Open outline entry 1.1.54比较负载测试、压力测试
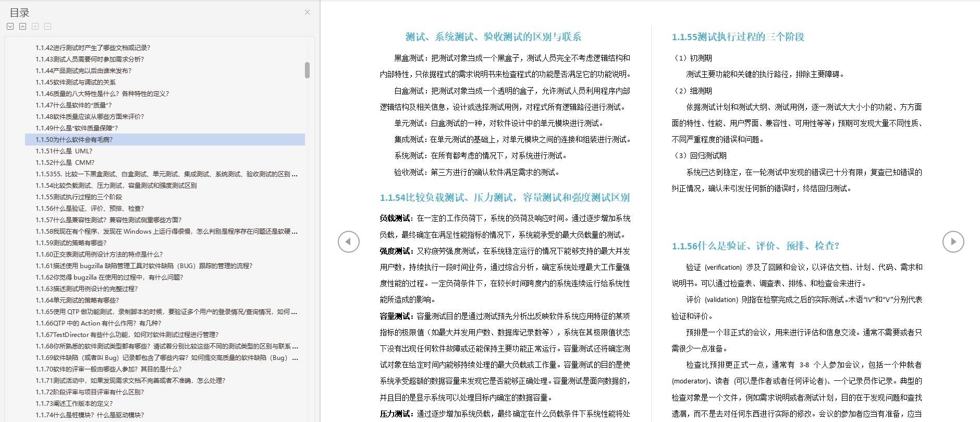 pyautogui.click(x=116, y=185)
